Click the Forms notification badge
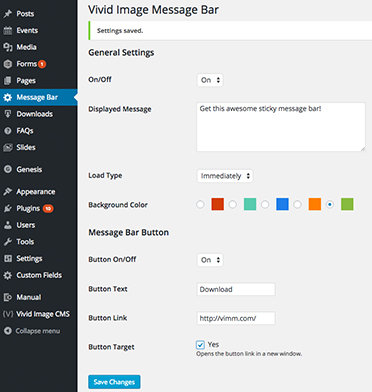 42,64
